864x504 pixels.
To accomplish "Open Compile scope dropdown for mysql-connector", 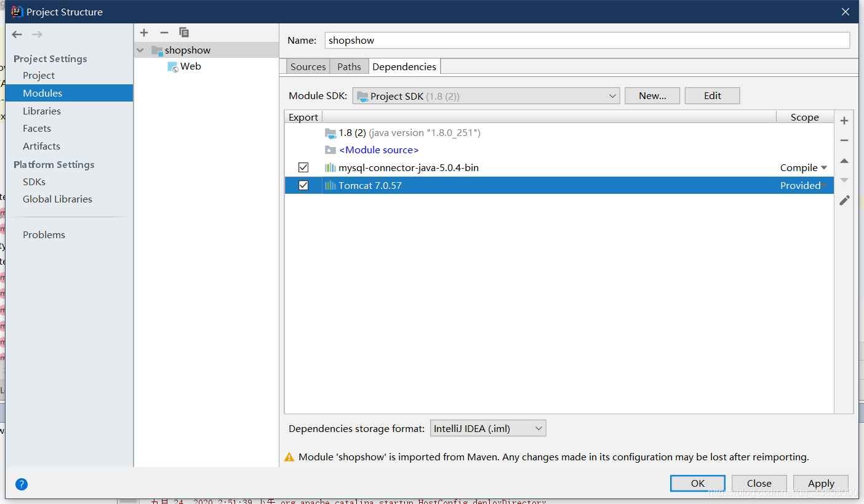I will point(804,168).
